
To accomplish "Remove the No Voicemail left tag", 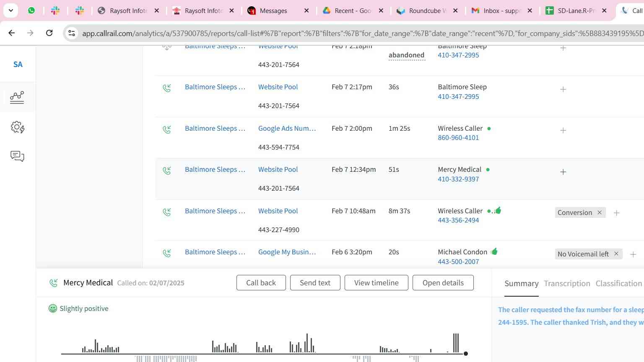I will (616, 254).
